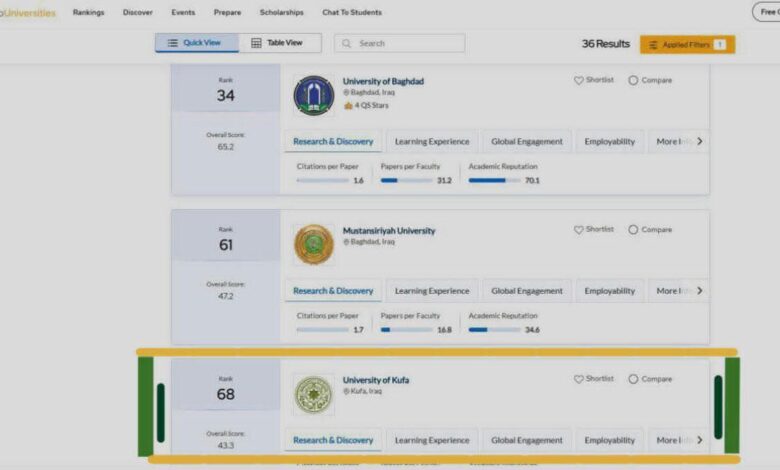
Task: Click Academic Reputation bar for Baghdad
Action: point(494,181)
